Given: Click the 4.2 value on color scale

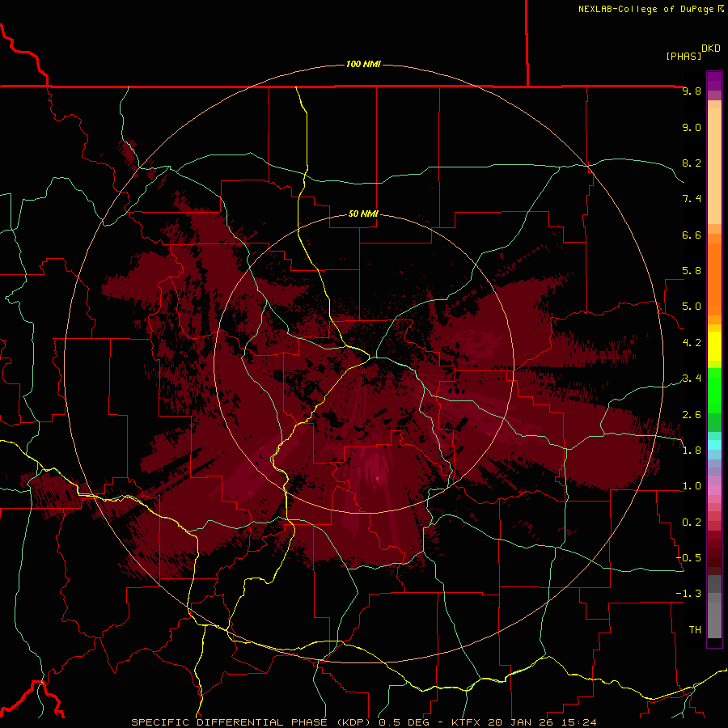Looking at the screenshot, I should [692, 343].
